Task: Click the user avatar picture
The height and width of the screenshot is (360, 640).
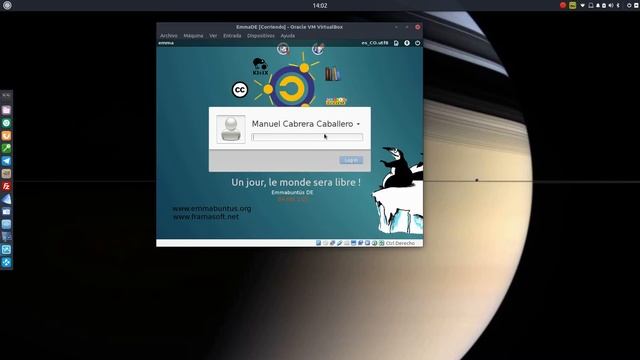Action: (231, 129)
